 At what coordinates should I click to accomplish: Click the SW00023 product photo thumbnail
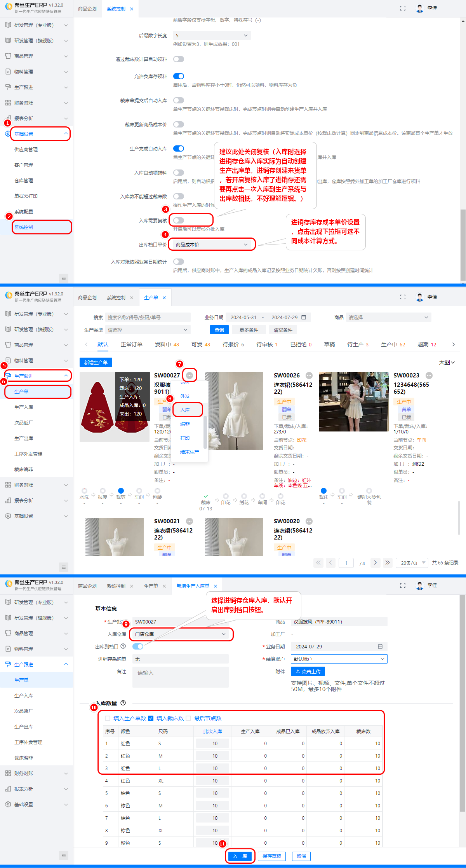tap(353, 402)
